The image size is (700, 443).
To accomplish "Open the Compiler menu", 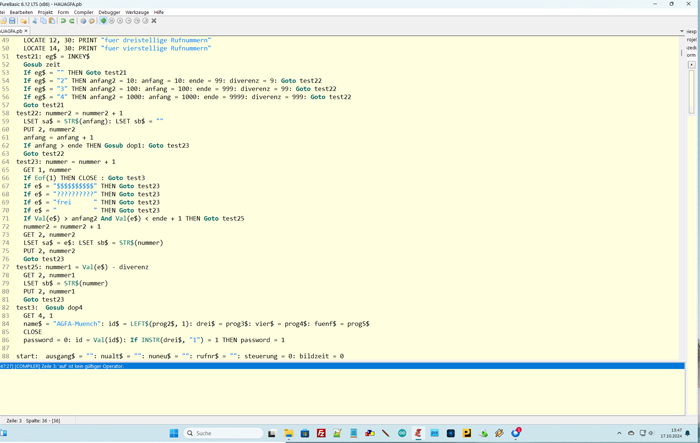I will [83, 12].
